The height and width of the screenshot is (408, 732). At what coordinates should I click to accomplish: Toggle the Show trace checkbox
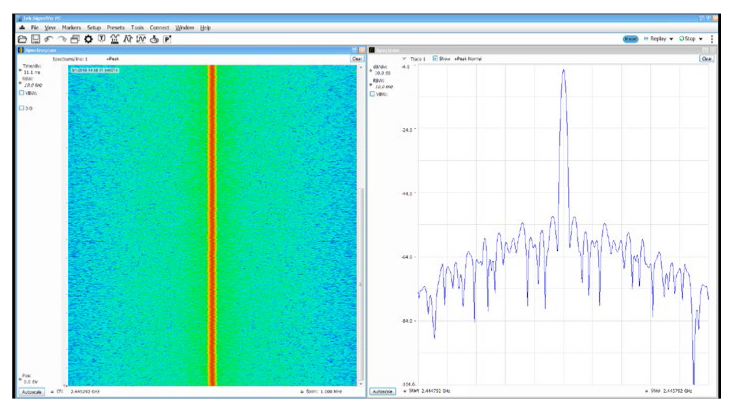(436, 59)
